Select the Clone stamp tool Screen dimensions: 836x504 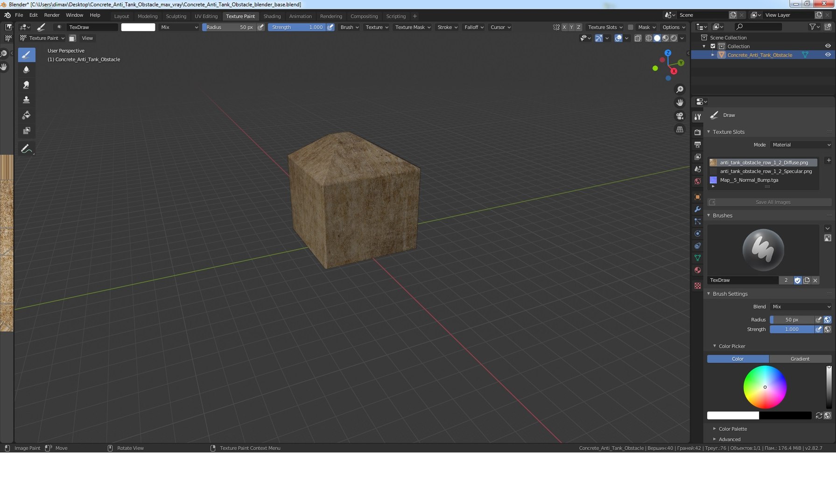click(x=27, y=100)
